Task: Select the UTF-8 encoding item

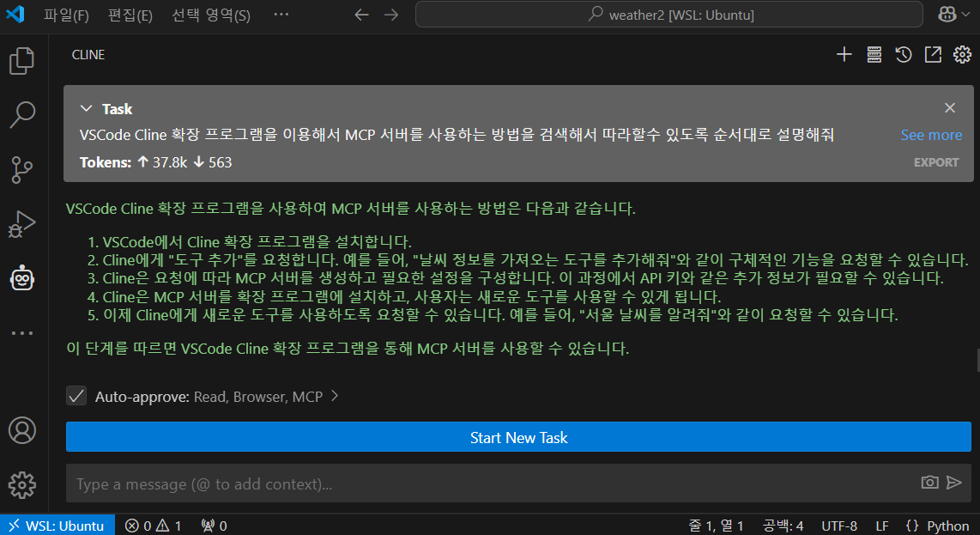Action: [x=838, y=526]
